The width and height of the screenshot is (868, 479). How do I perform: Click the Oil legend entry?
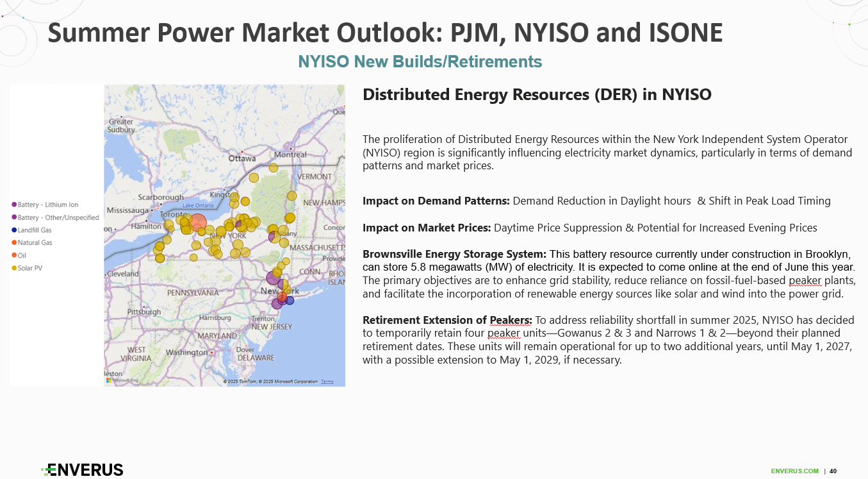22,255
